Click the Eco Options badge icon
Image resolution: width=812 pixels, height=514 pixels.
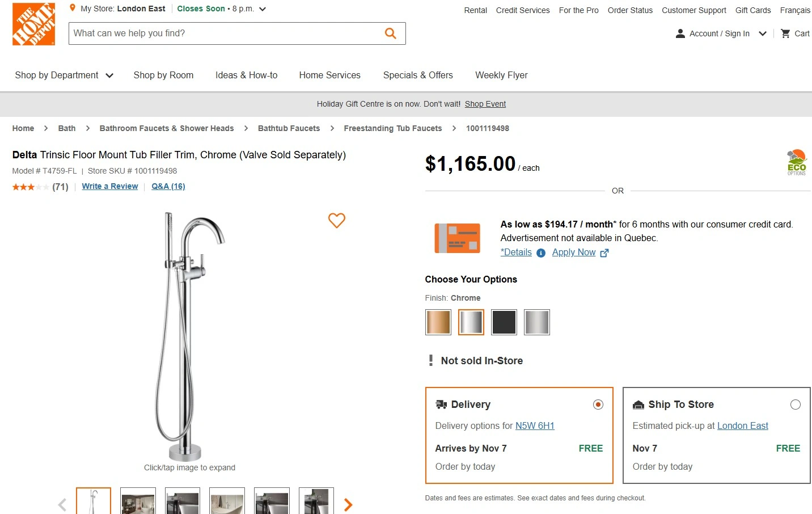point(796,162)
